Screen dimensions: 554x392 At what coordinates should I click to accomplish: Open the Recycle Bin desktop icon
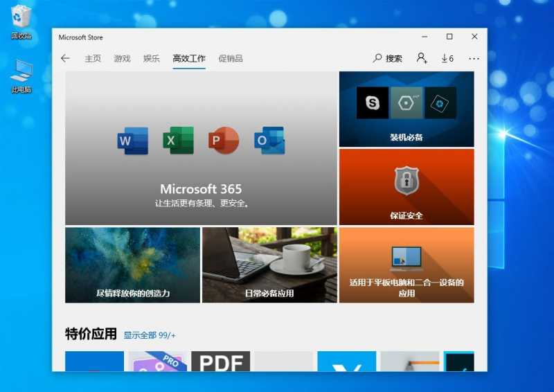point(21,23)
